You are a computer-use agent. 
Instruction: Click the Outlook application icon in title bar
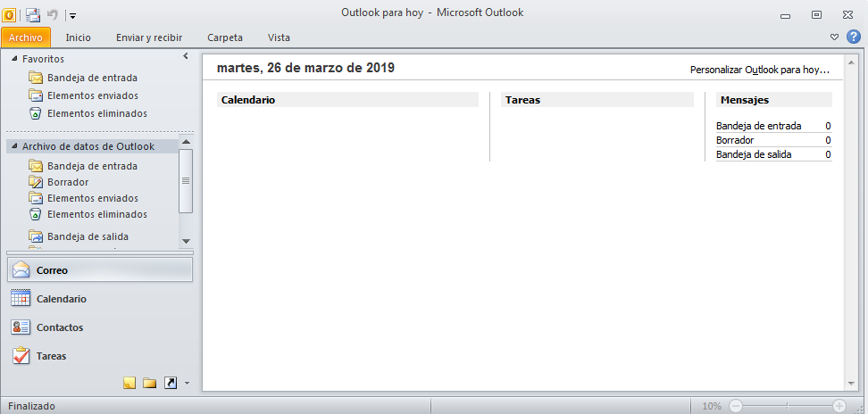[x=10, y=14]
